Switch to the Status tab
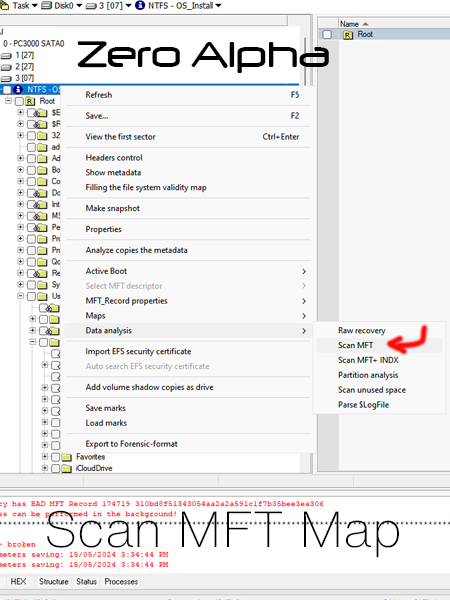Image resolution: width=450 pixels, height=600 pixels. click(86, 582)
